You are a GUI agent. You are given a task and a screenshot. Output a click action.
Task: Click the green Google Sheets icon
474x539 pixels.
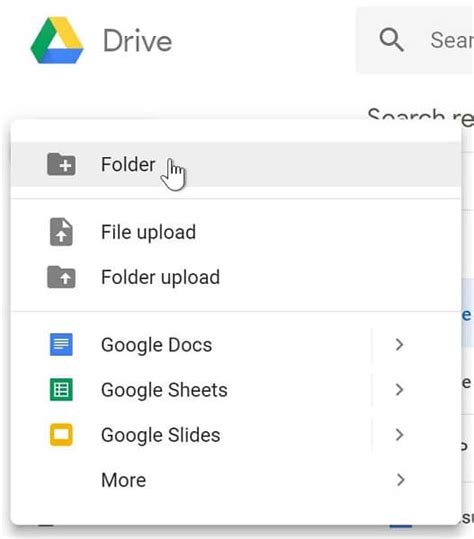pyautogui.click(x=61, y=389)
